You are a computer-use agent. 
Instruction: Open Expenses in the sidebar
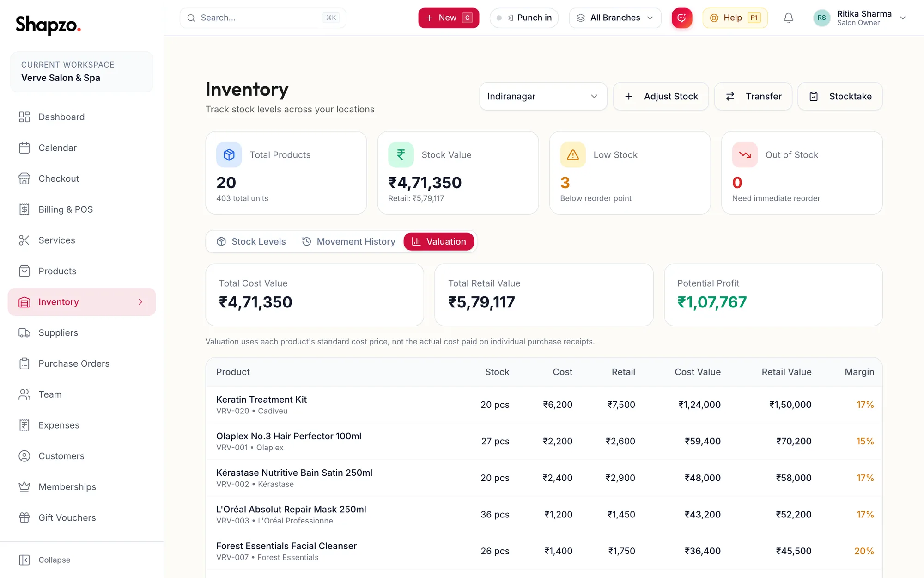point(82,425)
